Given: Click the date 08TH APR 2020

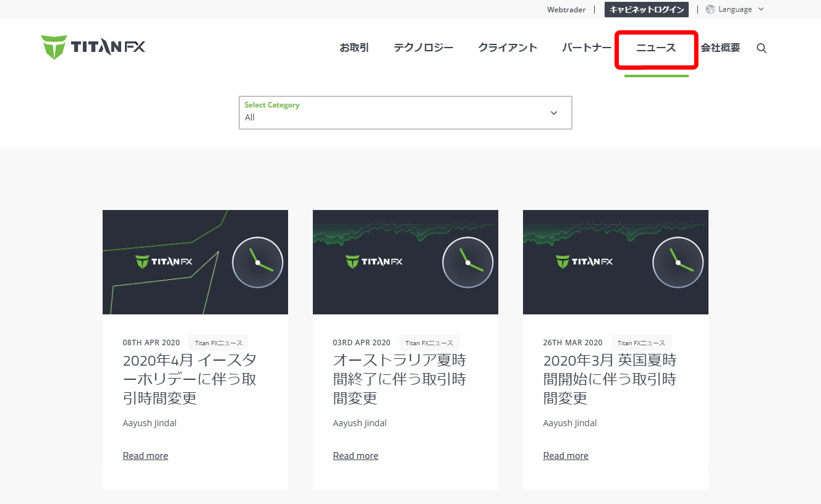Looking at the screenshot, I should pyautogui.click(x=151, y=343).
